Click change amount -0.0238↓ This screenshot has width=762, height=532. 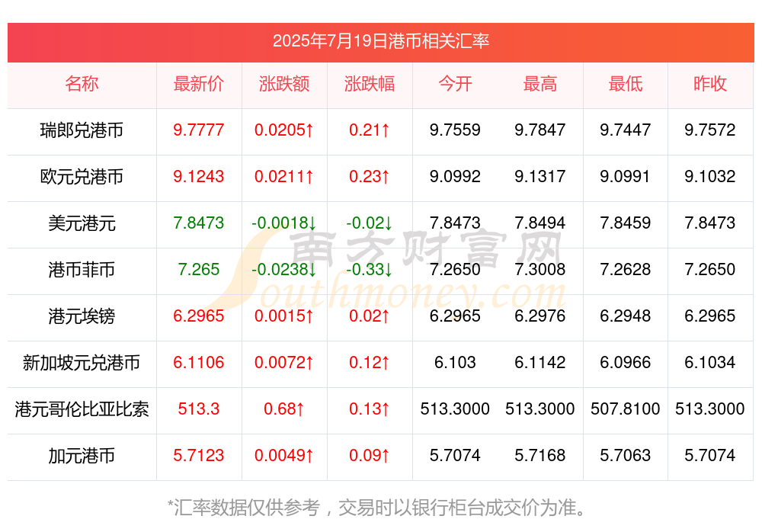point(283,269)
